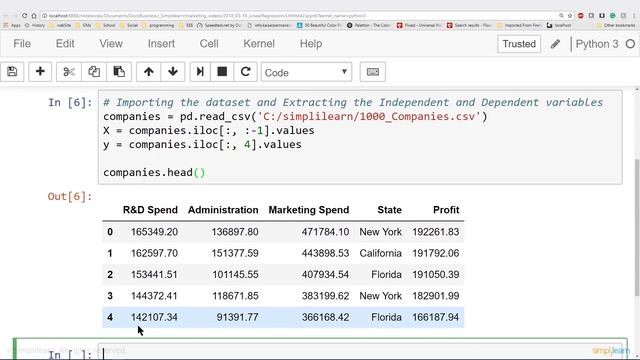Cut selected cells using scissors icon
The width and height of the screenshot is (640, 360).
tap(69, 72)
